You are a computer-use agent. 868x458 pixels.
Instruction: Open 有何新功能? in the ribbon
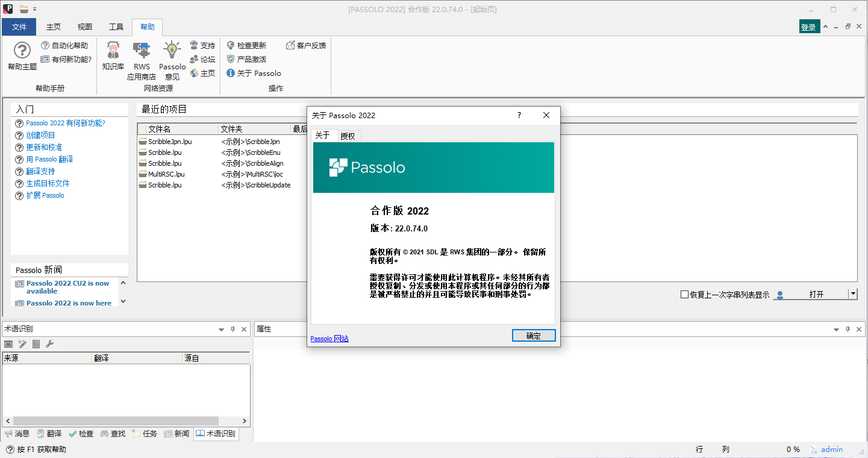(66, 59)
